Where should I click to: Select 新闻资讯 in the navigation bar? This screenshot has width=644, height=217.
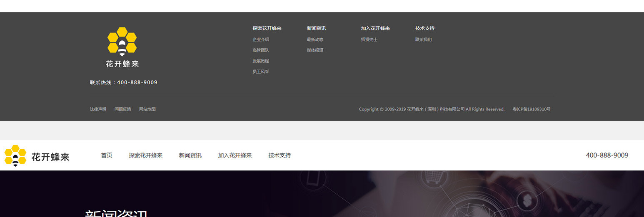190,155
